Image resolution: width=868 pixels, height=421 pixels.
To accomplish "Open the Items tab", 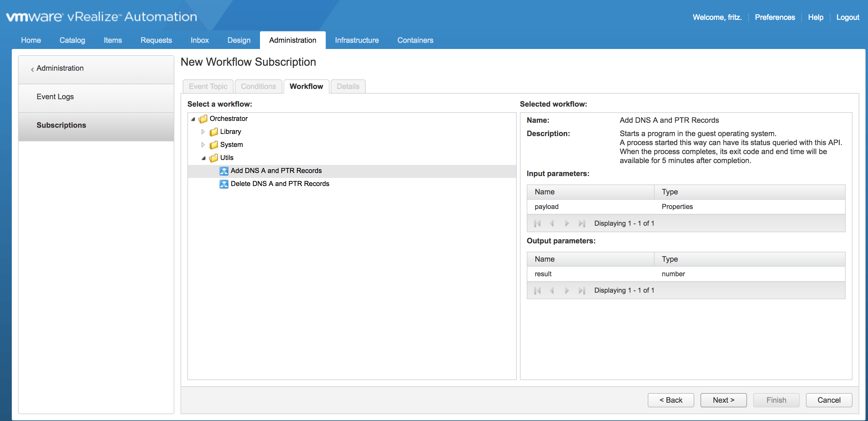I will pos(113,40).
